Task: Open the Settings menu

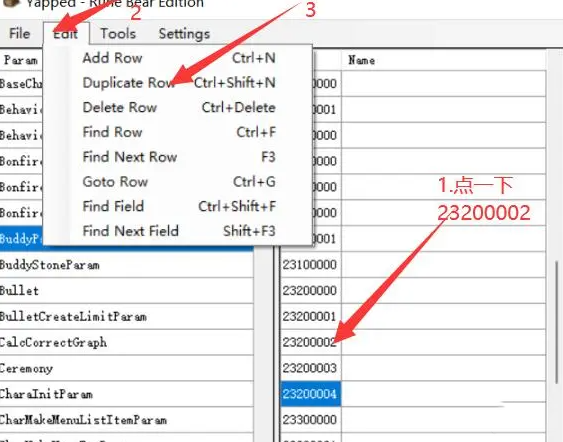Action: tap(184, 34)
